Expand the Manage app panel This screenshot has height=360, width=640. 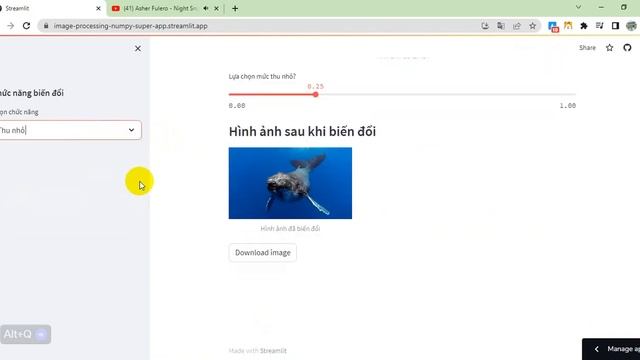click(x=611, y=349)
